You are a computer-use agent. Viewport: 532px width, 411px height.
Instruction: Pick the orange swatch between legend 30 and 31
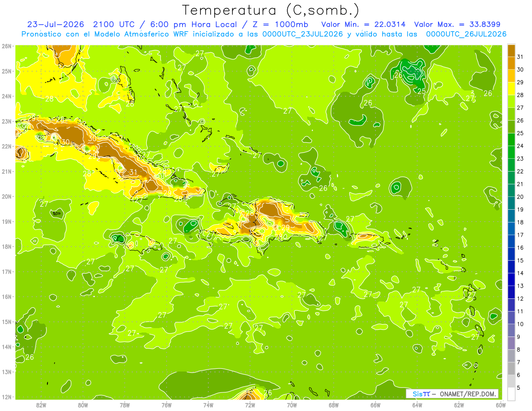point(512,63)
